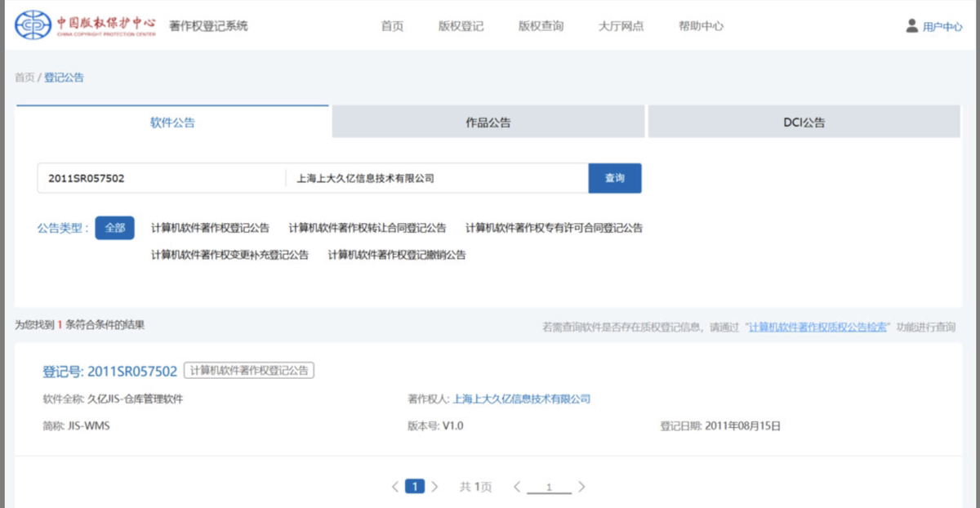The height and width of the screenshot is (508, 980).
Task: Click the increment arrow of page jumper
Action: tap(581, 487)
